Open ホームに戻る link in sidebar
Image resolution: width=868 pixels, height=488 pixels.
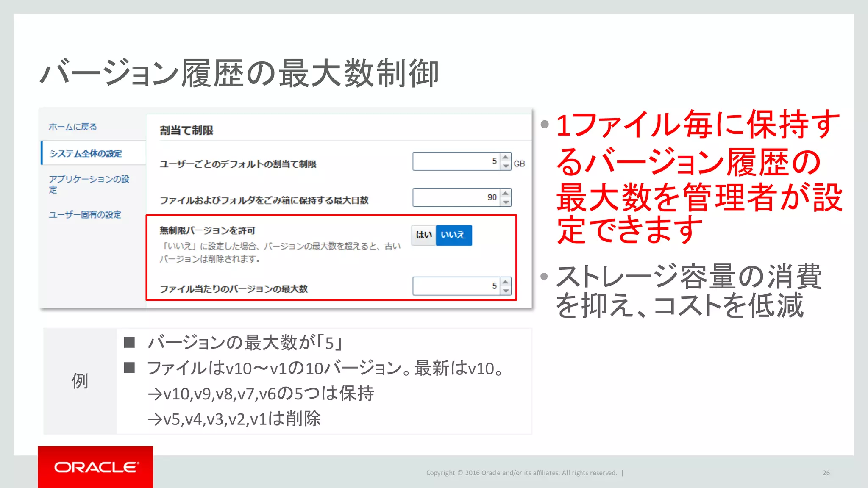tap(72, 127)
